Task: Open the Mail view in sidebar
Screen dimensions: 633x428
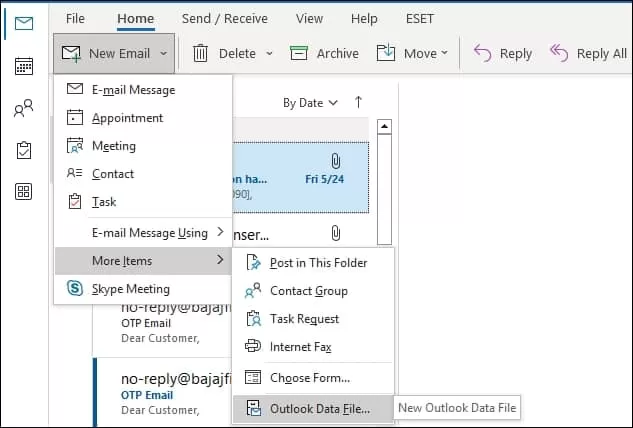Action: [x=24, y=23]
